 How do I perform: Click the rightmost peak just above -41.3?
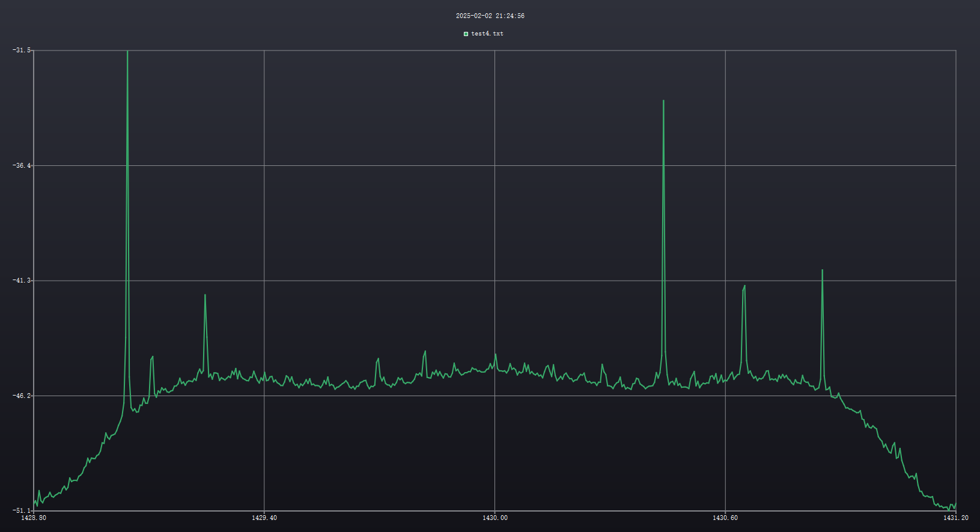pos(822,271)
